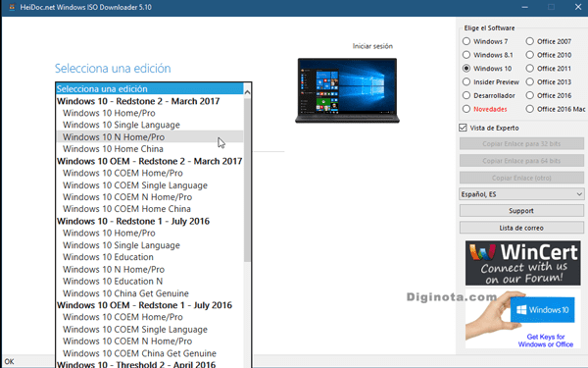
Task: Click Copiar Enlace para 64 bits button
Action: 521,161
